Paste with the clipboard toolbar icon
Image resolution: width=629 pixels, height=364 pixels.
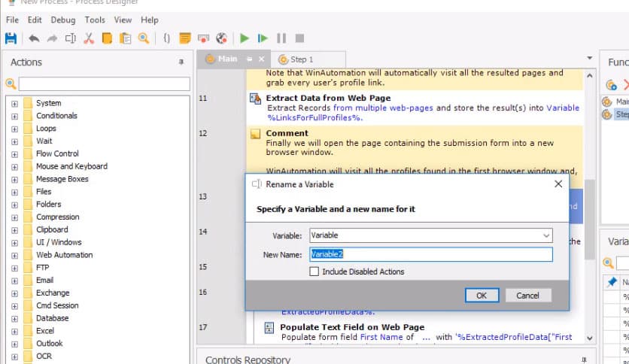(126, 38)
